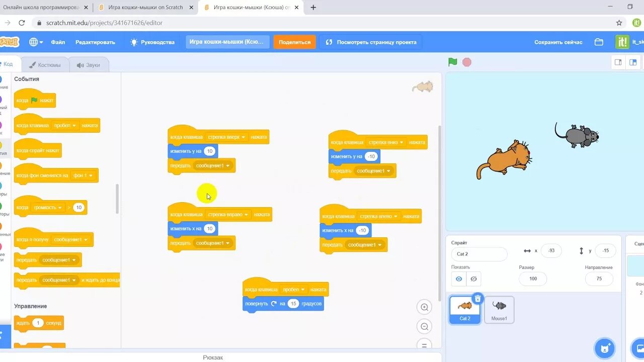Click the green flag to start project

[453, 62]
